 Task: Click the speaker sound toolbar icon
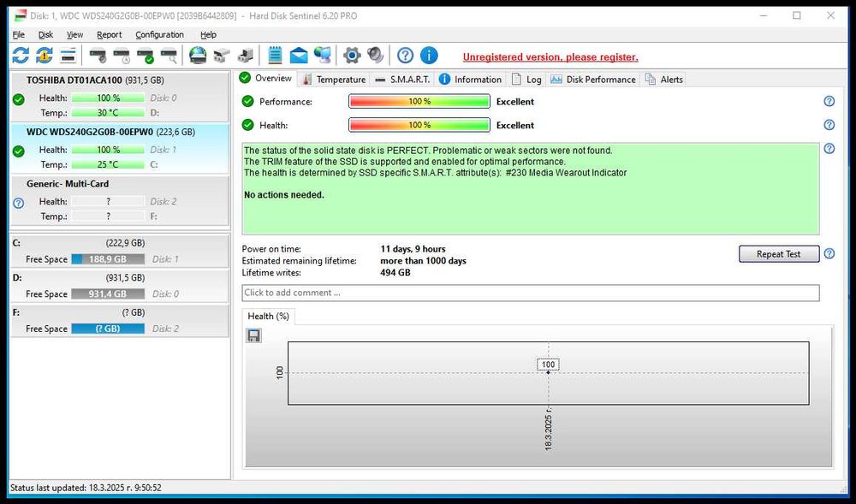tap(376, 55)
